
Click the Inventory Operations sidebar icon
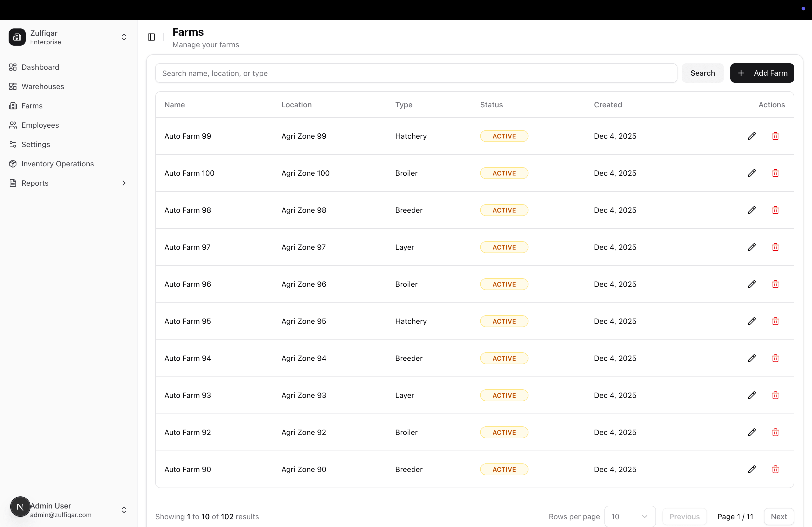pyautogui.click(x=13, y=164)
